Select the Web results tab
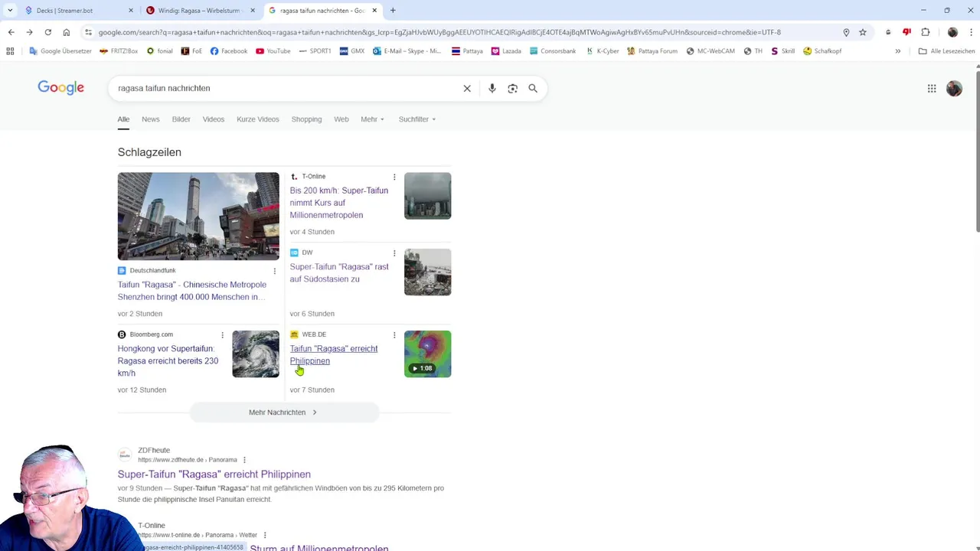This screenshot has height=551, width=980. (341, 119)
